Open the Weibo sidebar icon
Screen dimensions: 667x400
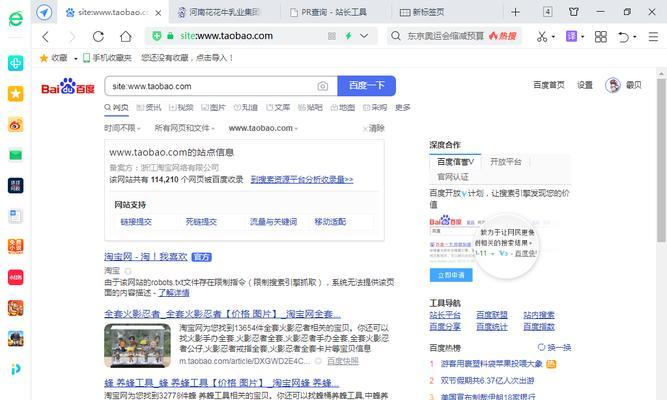click(x=16, y=125)
